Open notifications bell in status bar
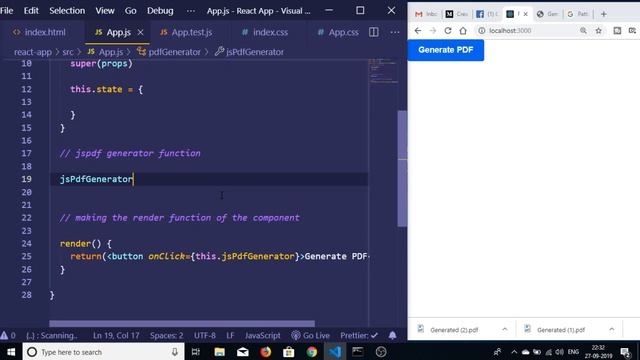This screenshot has height=360, width=640. (x=392, y=336)
